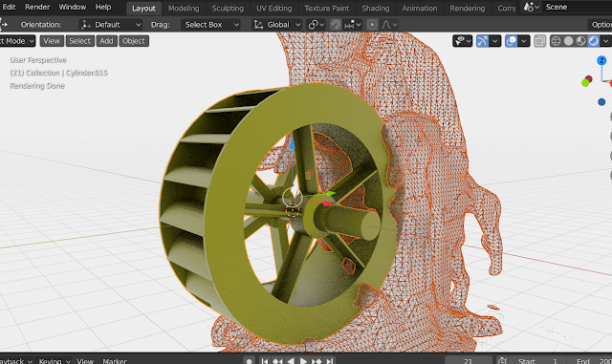Image resolution: width=612 pixels, height=364 pixels.
Task: Toggle the preview range clock icon
Action: pyautogui.click(x=503, y=361)
